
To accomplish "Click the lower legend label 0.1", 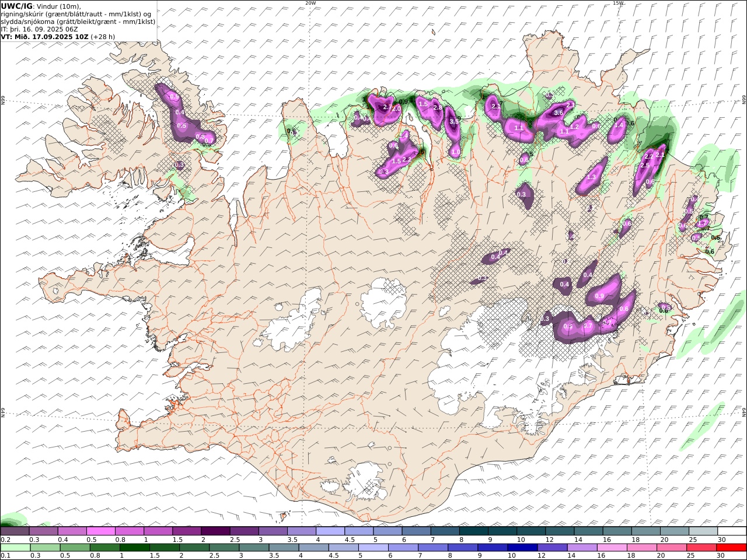I will click(x=5, y=556).
